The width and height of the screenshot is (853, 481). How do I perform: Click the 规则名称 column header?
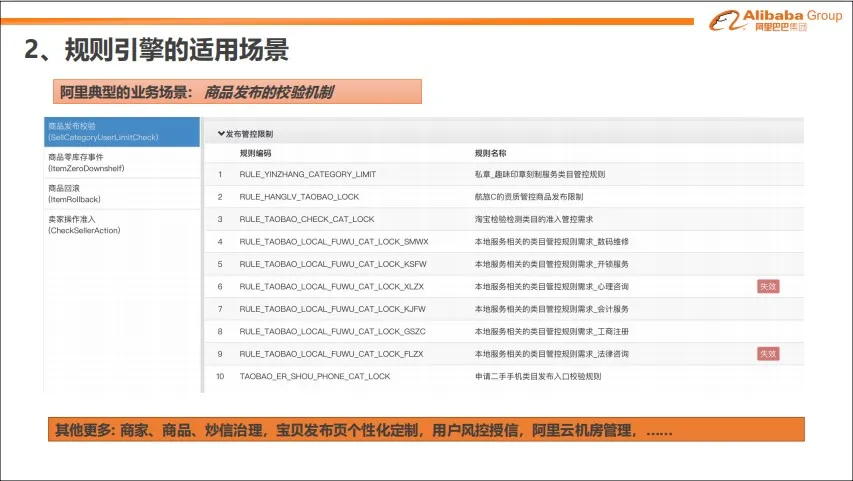tap(490, 153)
